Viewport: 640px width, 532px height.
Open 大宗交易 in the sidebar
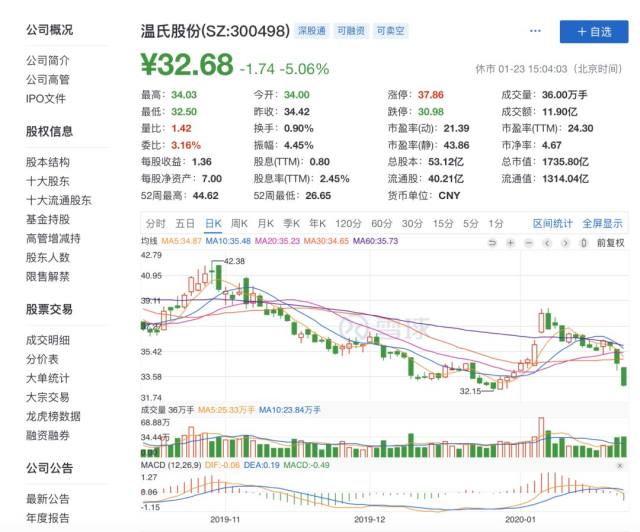(48, 397)
